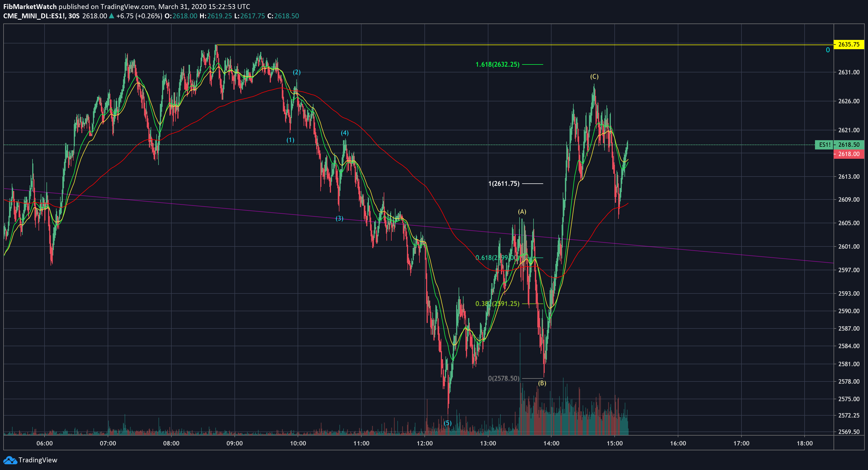Select the 0.382(2591.25) Fibonacci level label

[497, 304]
